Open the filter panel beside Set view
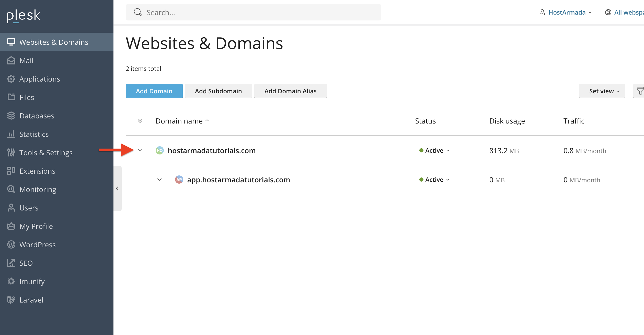The height and width of the screenshot is (335, 644). click(640, 91)
